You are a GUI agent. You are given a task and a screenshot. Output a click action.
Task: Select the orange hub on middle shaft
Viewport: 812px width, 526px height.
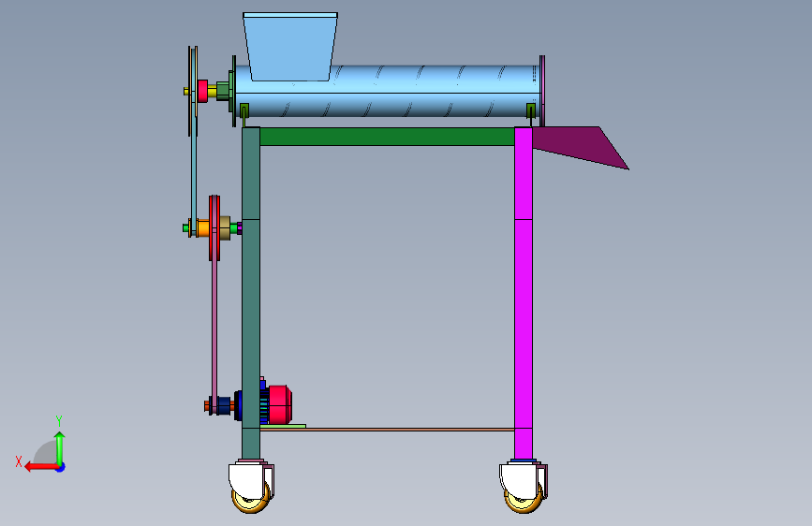[x=203, y=228]
